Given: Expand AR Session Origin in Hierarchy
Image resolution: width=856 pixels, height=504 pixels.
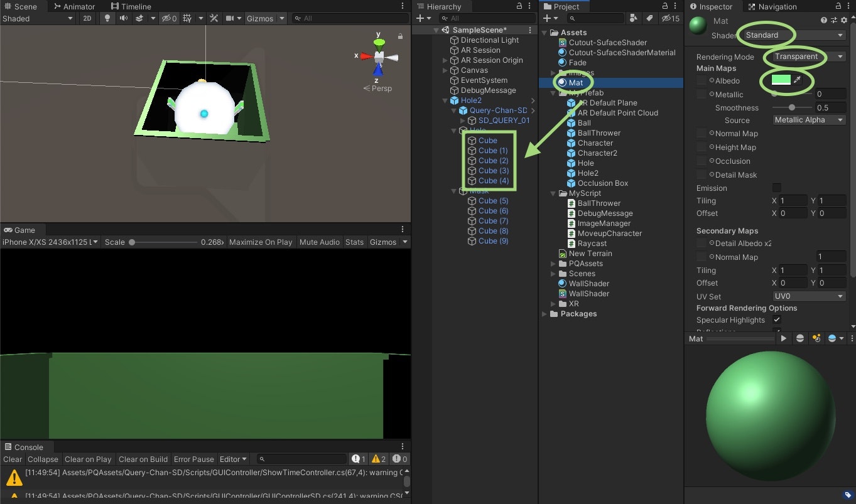Looking at the screenshot, I should pyautogui.click(x=445, y=60).
